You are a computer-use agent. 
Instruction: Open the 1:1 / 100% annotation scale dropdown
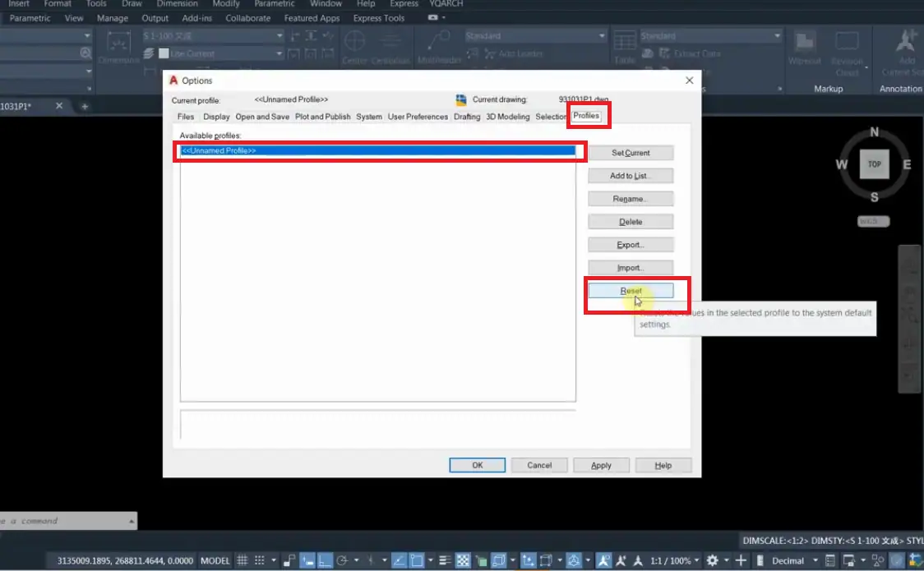tap(675, 560)
